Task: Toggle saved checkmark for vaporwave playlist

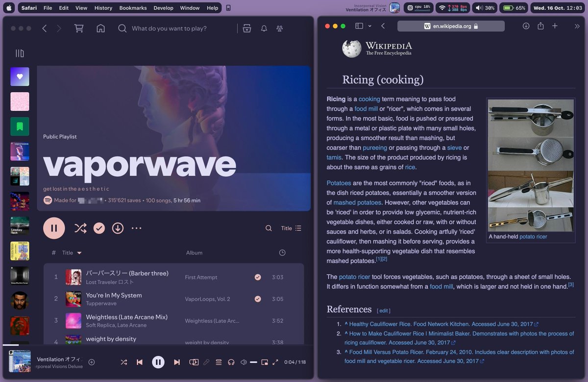Action: (x=99, y=228)
